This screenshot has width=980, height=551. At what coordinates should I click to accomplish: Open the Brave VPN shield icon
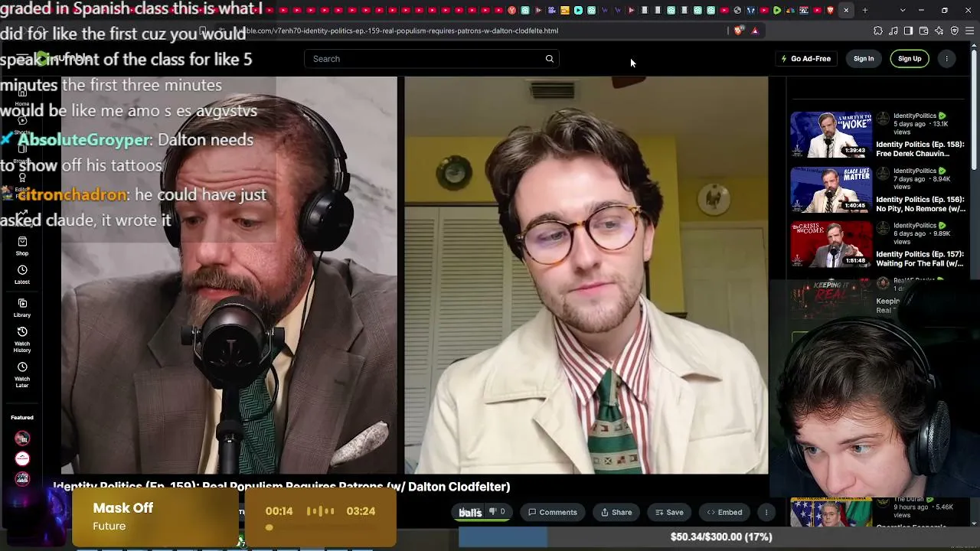954,31
